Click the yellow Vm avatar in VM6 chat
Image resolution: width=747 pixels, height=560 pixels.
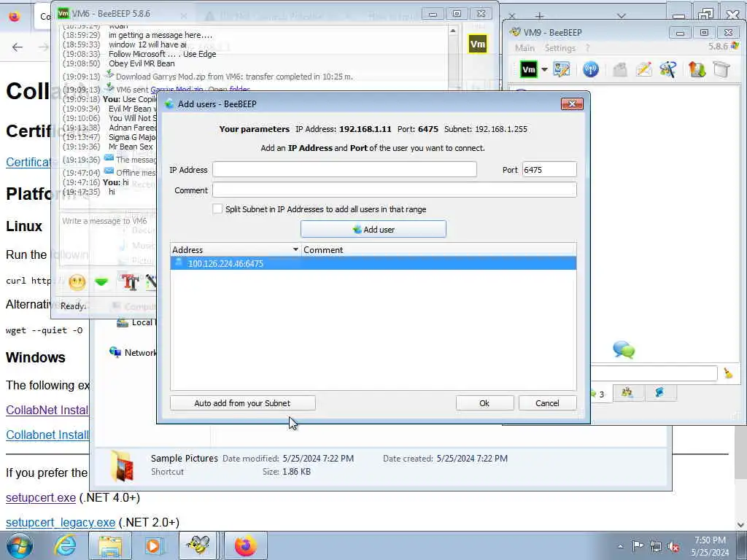pyautogui.click(x=477, y=44)
